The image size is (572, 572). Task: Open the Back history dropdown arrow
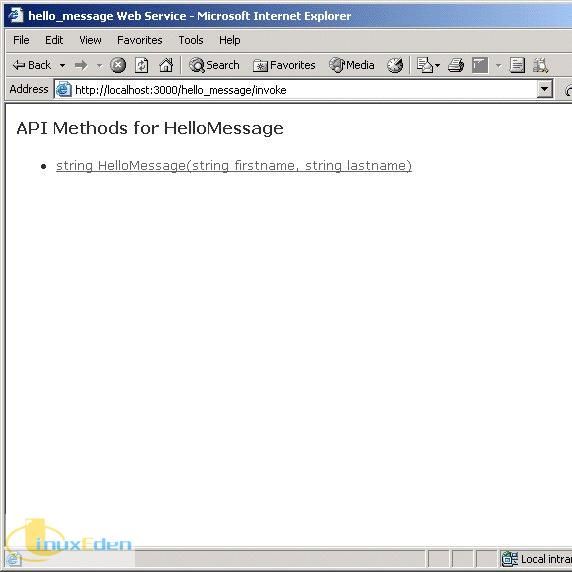(x=62, y=66)
